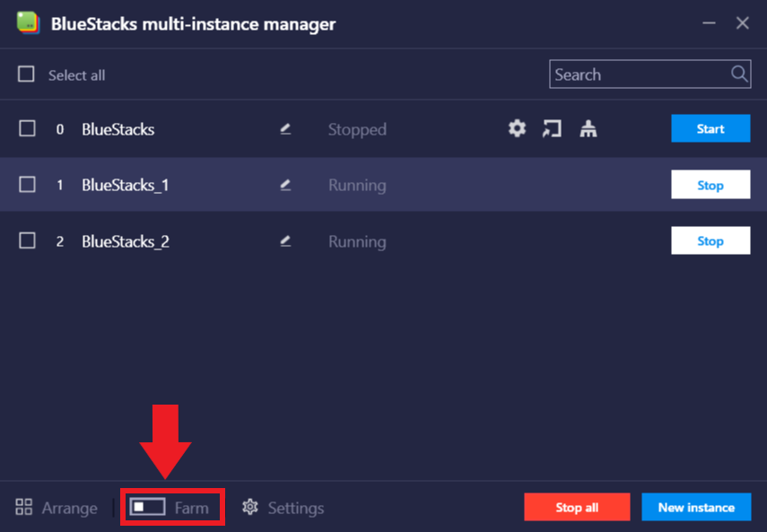Click the New instance button

coord(696,507)
